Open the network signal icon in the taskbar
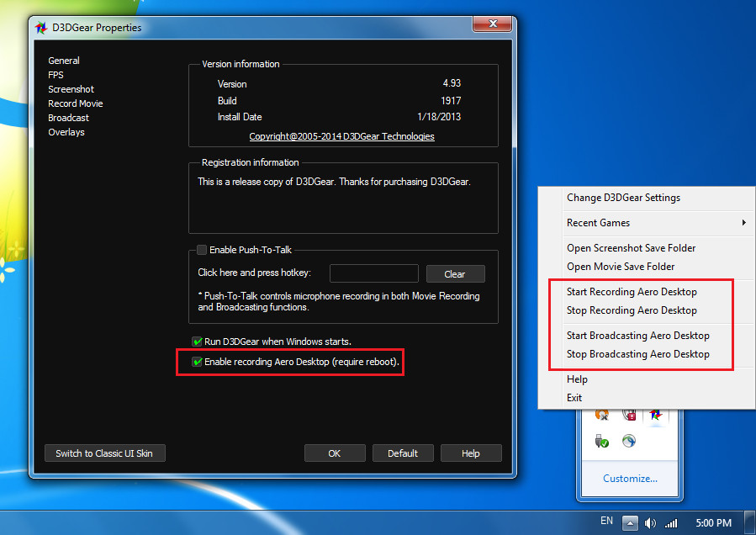Screen dimensions: 756x535 tap(671, 522)
